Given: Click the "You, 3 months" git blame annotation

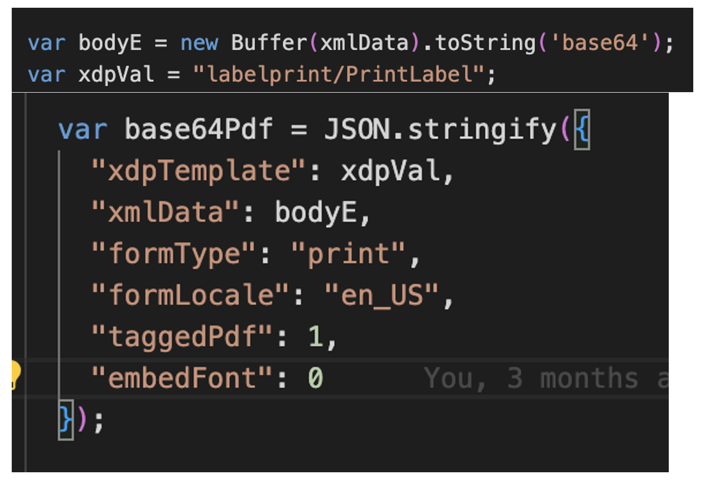Looking at the screenshot, I should (x=545, y=378).
